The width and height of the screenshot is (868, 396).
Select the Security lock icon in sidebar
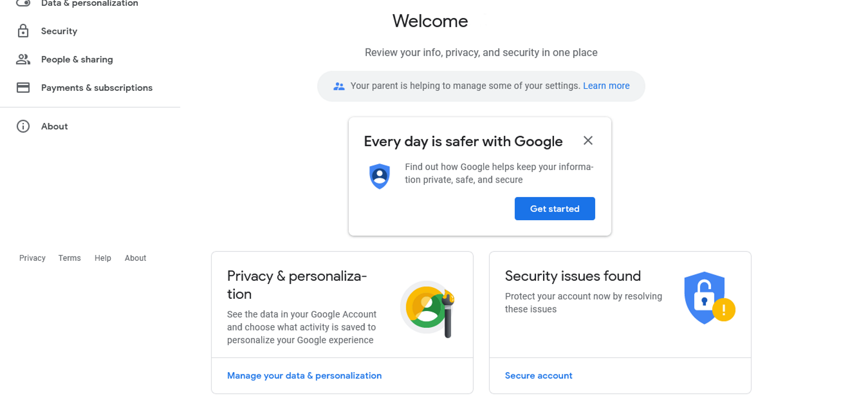coord(23,31)
